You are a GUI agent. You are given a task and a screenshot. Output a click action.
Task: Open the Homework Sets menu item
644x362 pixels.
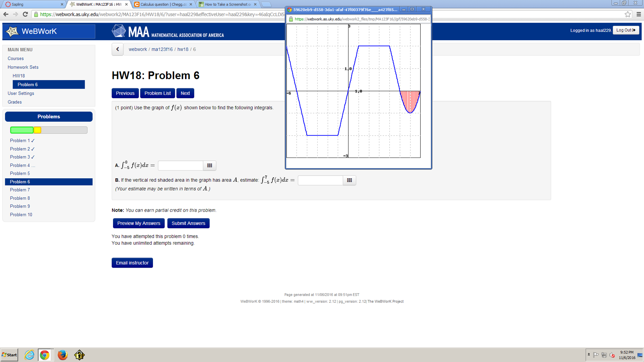23,67
